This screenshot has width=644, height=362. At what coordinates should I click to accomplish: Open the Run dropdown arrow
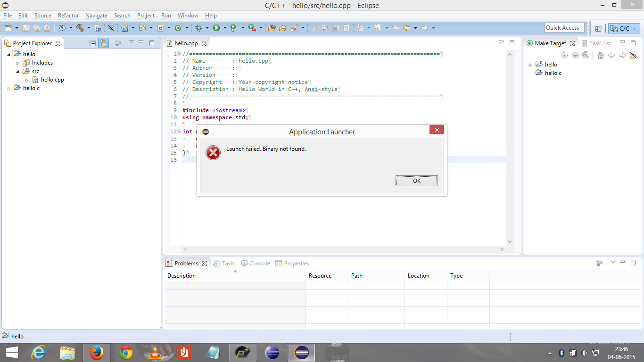point(225,28)
